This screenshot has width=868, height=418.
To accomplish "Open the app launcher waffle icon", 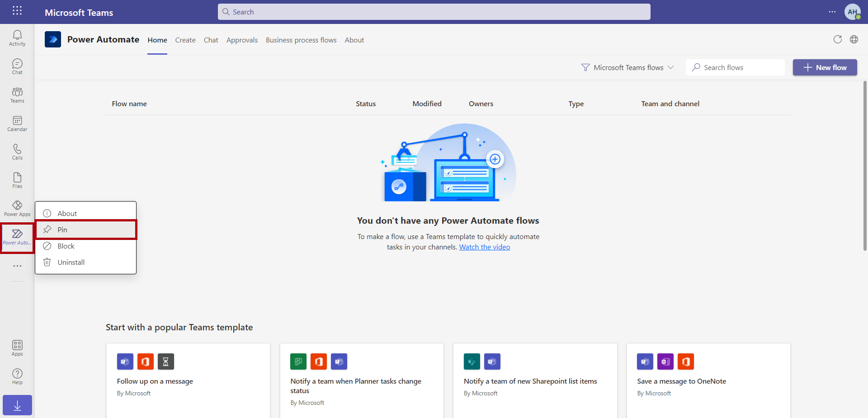I will (x=17, y=11).
